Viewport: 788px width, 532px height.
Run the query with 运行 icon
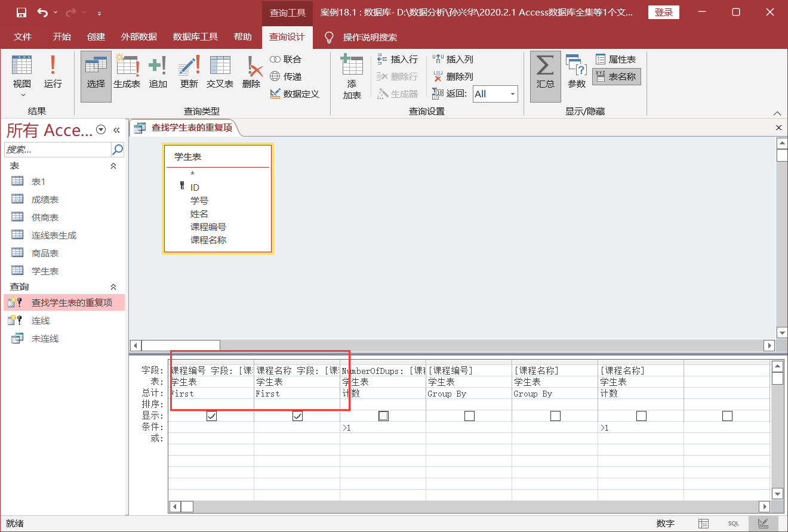click(x=53, y=72)
